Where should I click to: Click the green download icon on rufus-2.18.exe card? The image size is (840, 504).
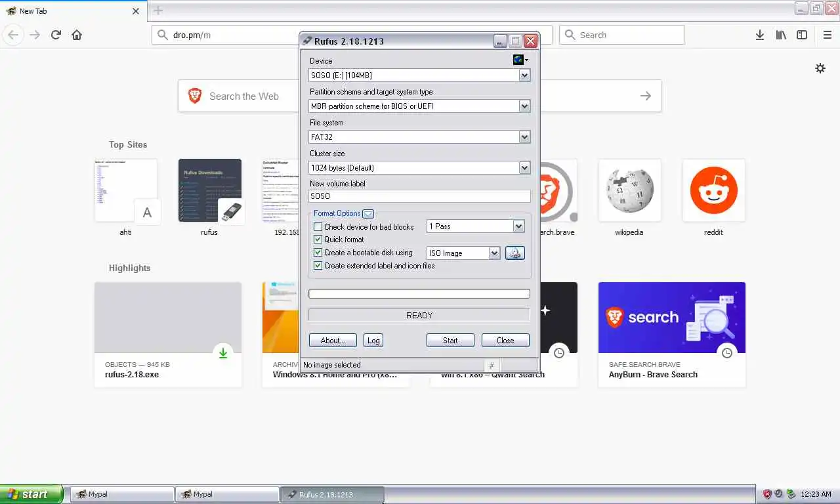223,353
